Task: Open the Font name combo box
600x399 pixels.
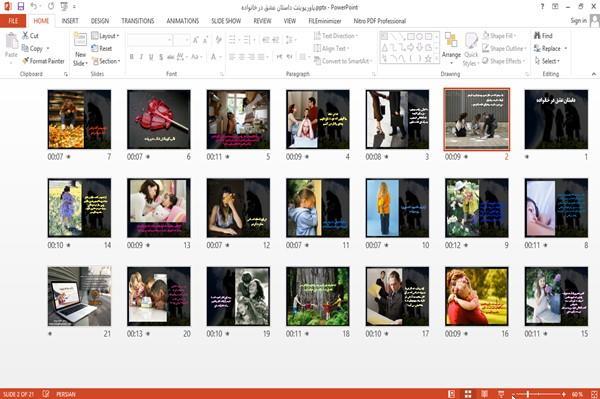Action: click(150, 40)
